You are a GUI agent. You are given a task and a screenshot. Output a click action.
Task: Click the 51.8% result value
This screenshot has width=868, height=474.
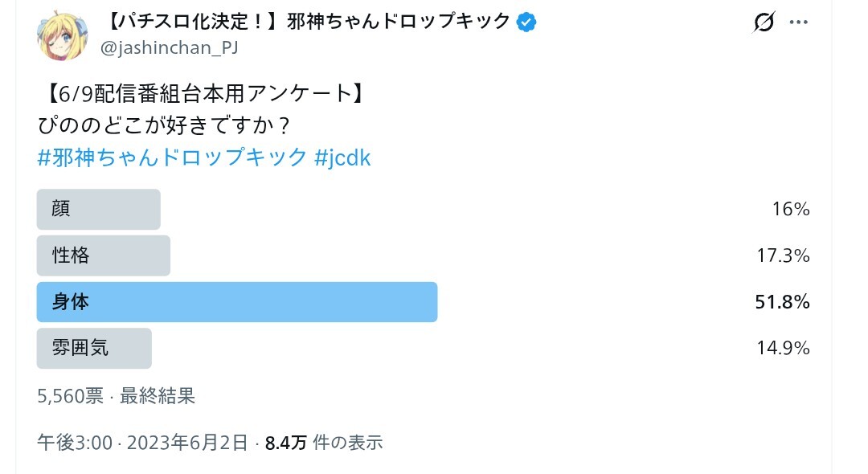782,302
